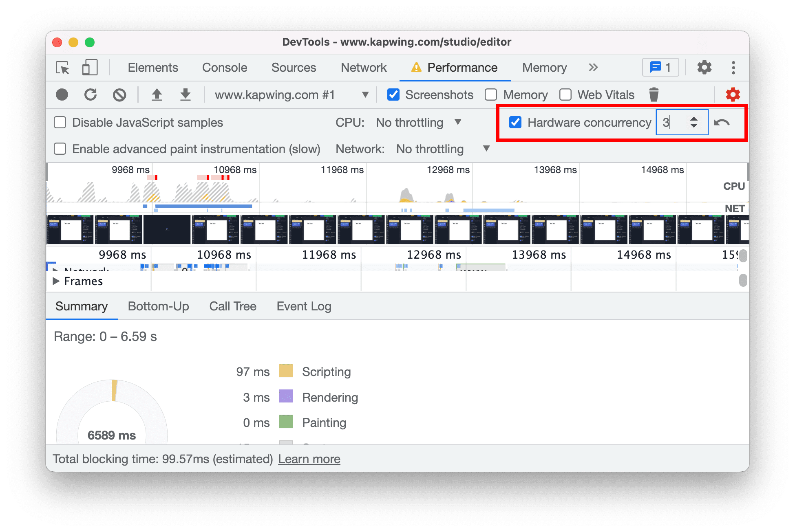Click the reload and profile button
795x532 pixels.
pyautogui.click(x=91, y=94)
